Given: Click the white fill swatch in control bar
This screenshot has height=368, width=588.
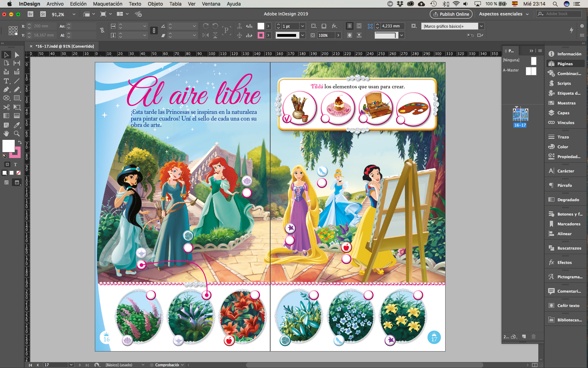Looking at the screenshot, I should click(261, 26).
